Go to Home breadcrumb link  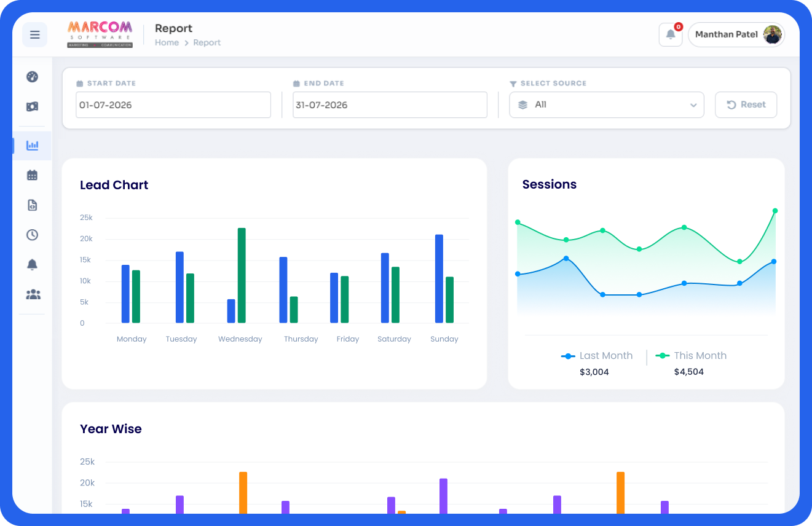[167, 42]
